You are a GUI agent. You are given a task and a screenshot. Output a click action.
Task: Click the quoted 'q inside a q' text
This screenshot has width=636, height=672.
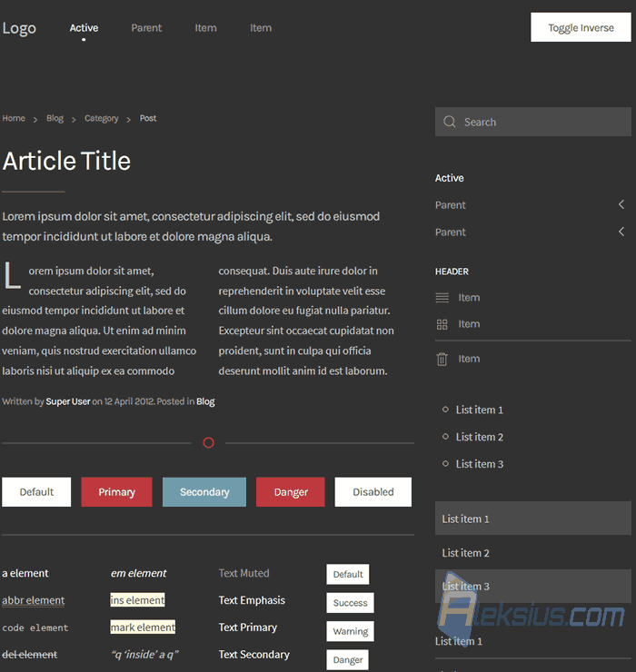point(144,655)
